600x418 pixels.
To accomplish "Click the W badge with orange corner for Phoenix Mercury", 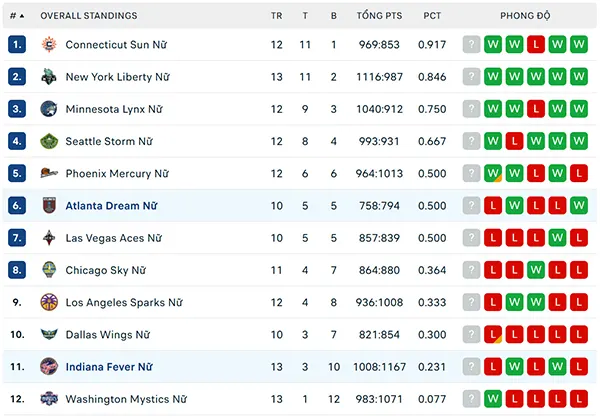I will coord(493,173).
